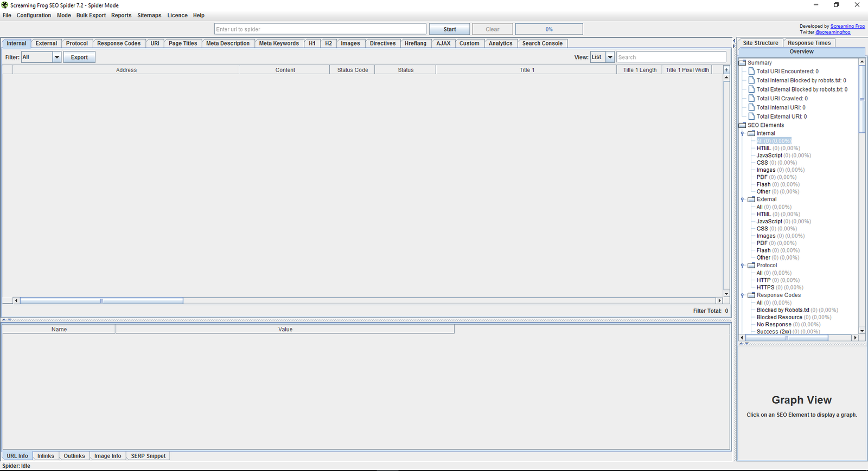Open the Bulk Export menu

click(91, 16)
